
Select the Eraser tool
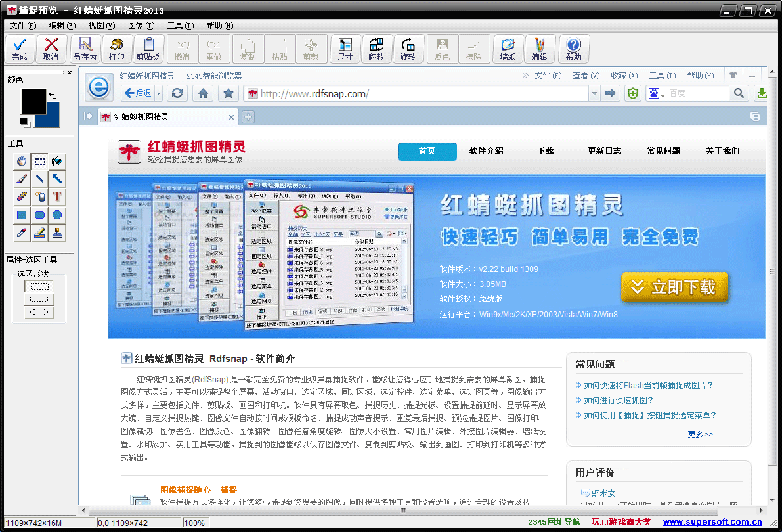point(22,196)
